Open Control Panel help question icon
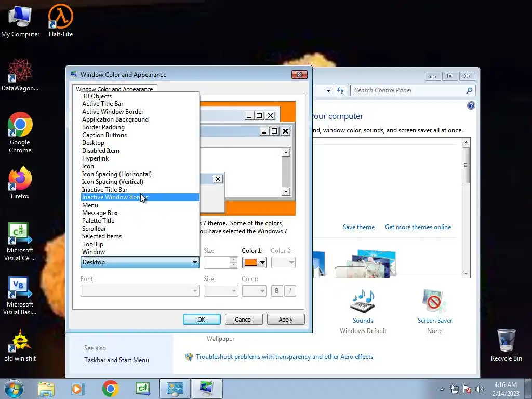 [x=471, y=105]
